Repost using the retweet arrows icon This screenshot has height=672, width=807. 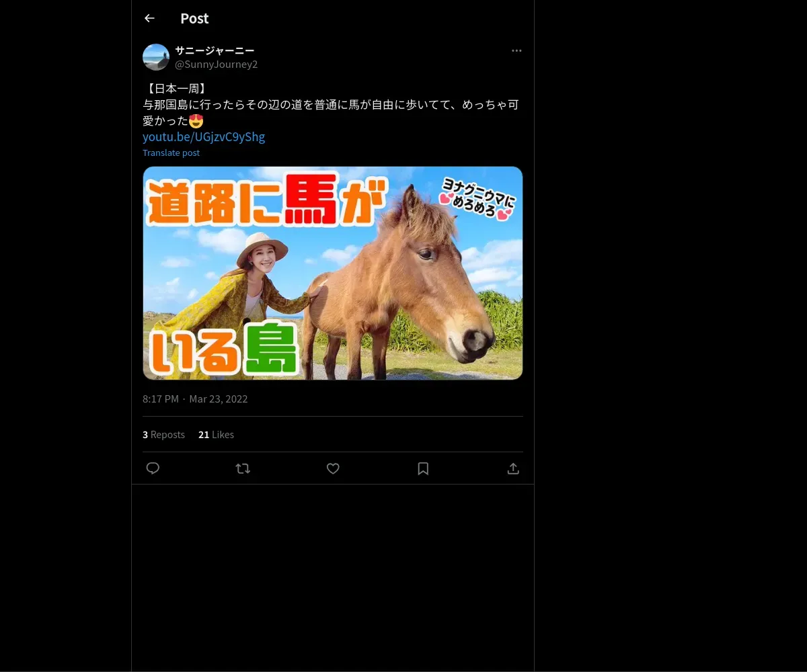pyautogui.click(x=243, y=468)
